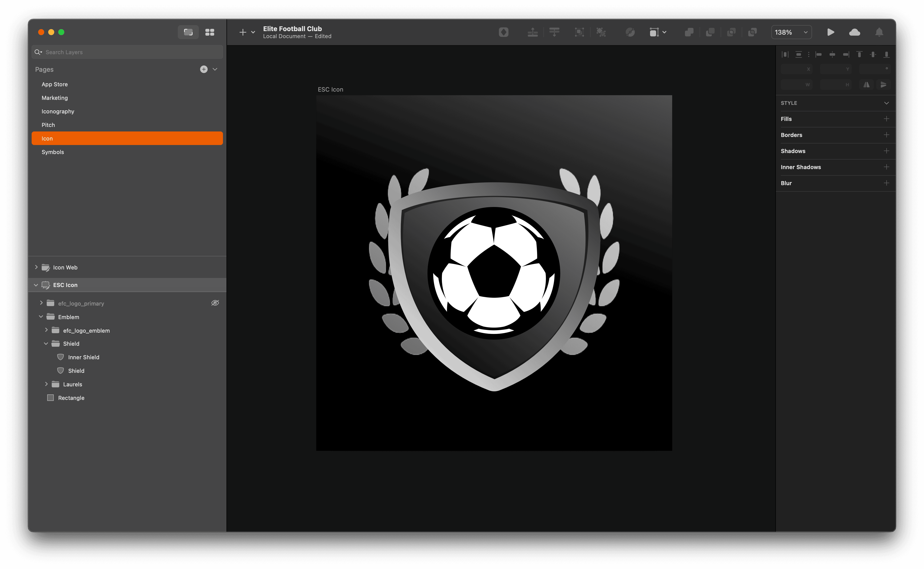This screenshot has height=569, width=924.
Task: Apply the Union boolean operation
Action: point(689,32)
